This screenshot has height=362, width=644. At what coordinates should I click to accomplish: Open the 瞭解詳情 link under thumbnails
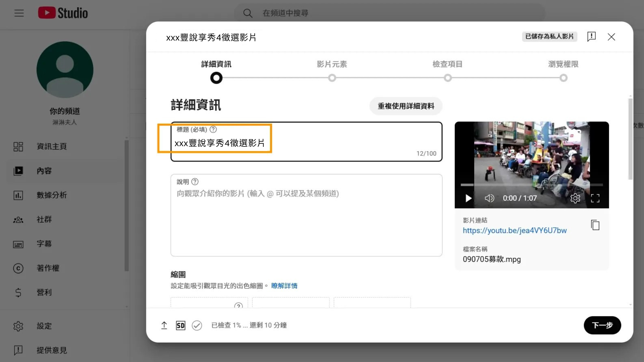284,286
